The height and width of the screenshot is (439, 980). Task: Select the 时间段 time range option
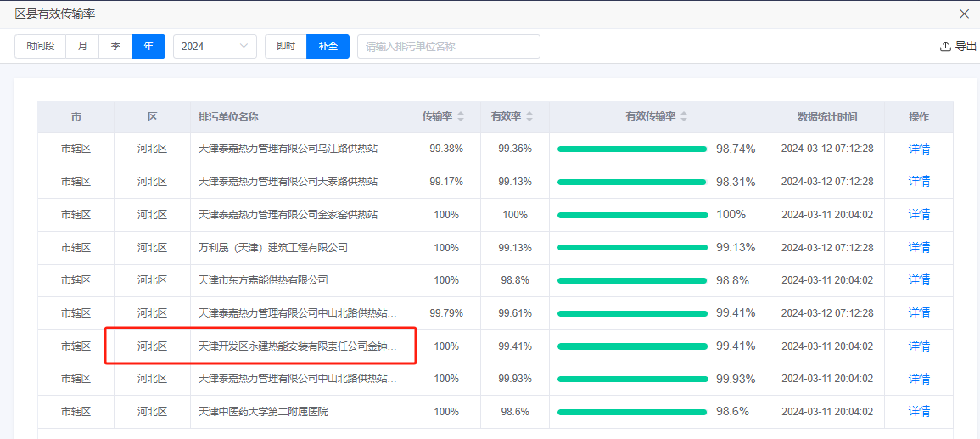coord(40,46)
